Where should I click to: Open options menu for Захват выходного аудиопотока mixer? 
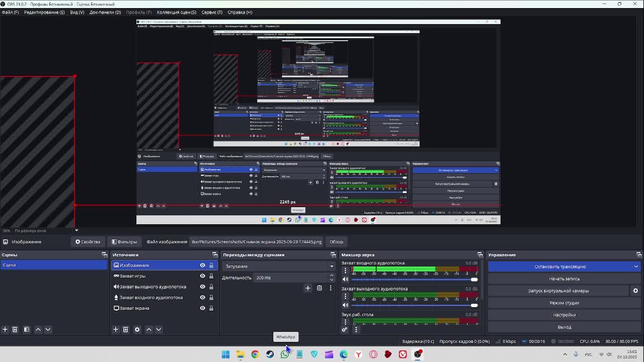[x=345, y=296]
